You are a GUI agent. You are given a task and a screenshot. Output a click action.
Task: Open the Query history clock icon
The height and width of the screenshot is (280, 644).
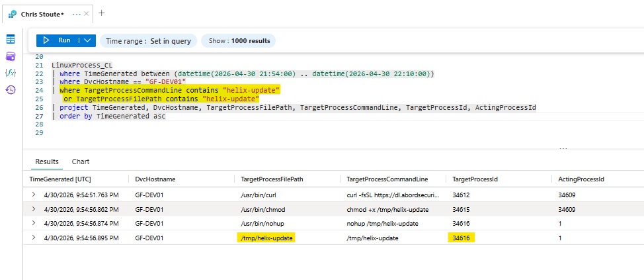click(x=11, y=89)
